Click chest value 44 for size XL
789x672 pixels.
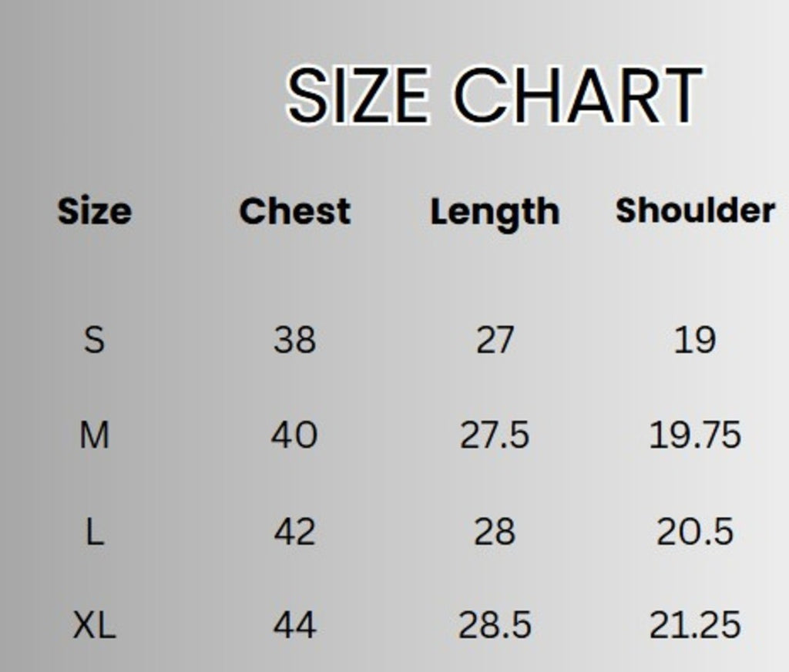(294, 625)
